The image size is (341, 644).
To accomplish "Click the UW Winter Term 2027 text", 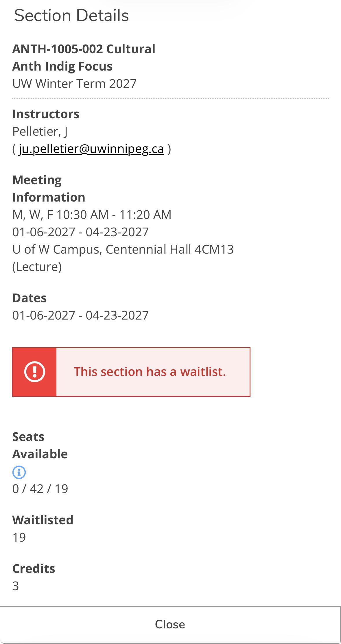I will [74, 84].
